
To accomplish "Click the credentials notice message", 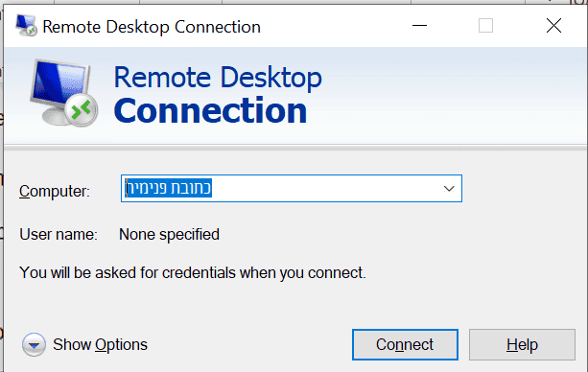I will pyautogui.click(x=193, y=273).
